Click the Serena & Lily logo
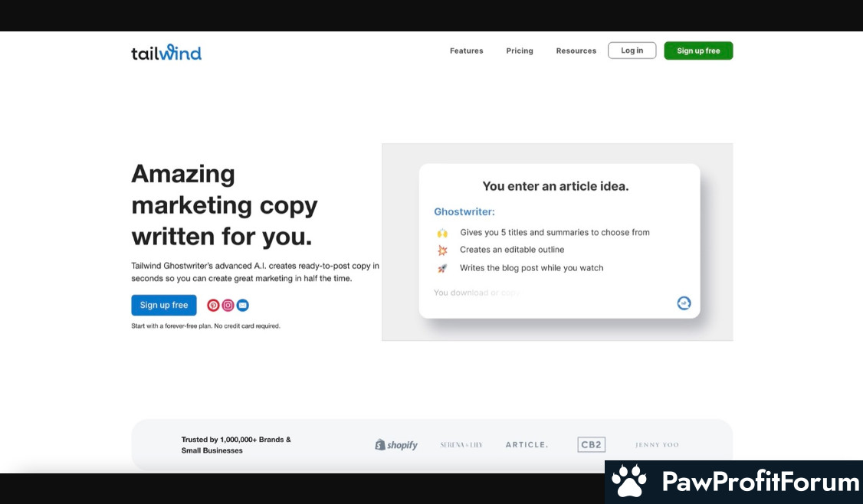This screenshot has height=504, width=863. [x=461, y=444]
